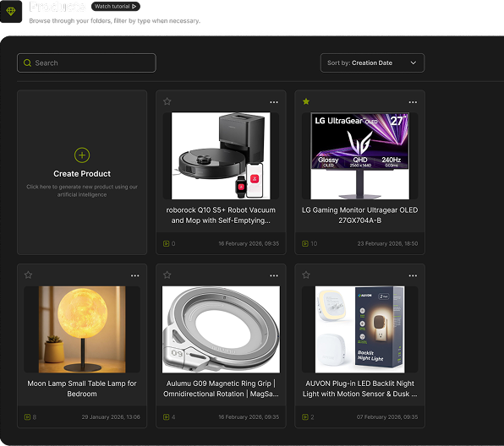Expand the Sort by Creation Date dropdown
The width and height of the screenshot is (504, 446).
click(372, 63)
